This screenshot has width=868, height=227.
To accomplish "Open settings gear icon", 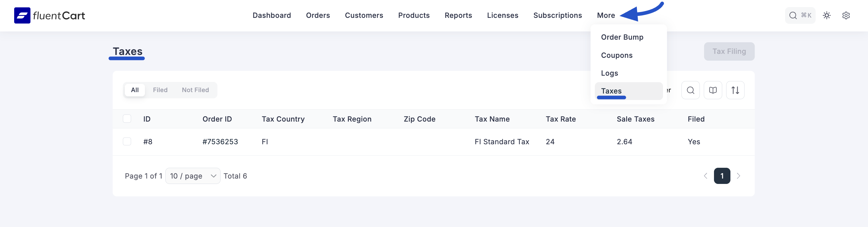I will [846, 16].
